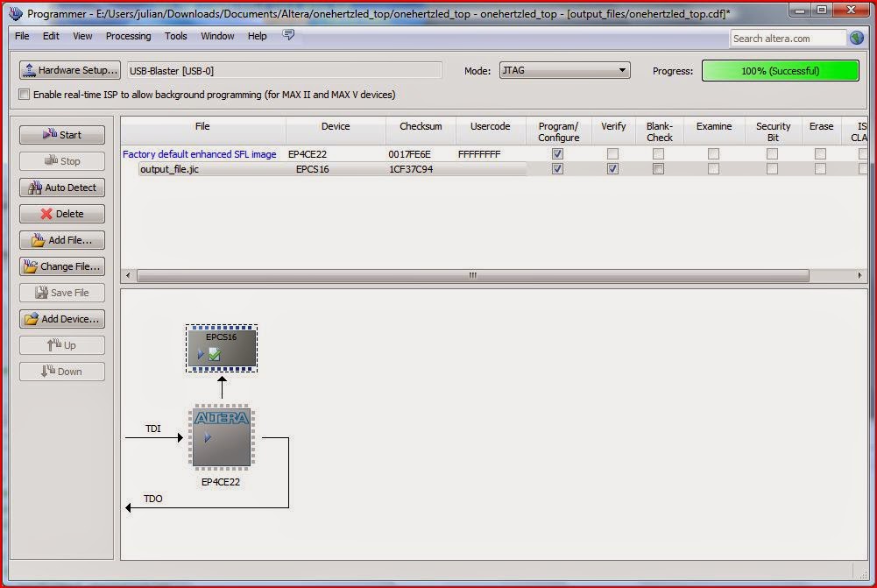Open the Window menu
Screen dimensions: 877x588
click(217, 36)
